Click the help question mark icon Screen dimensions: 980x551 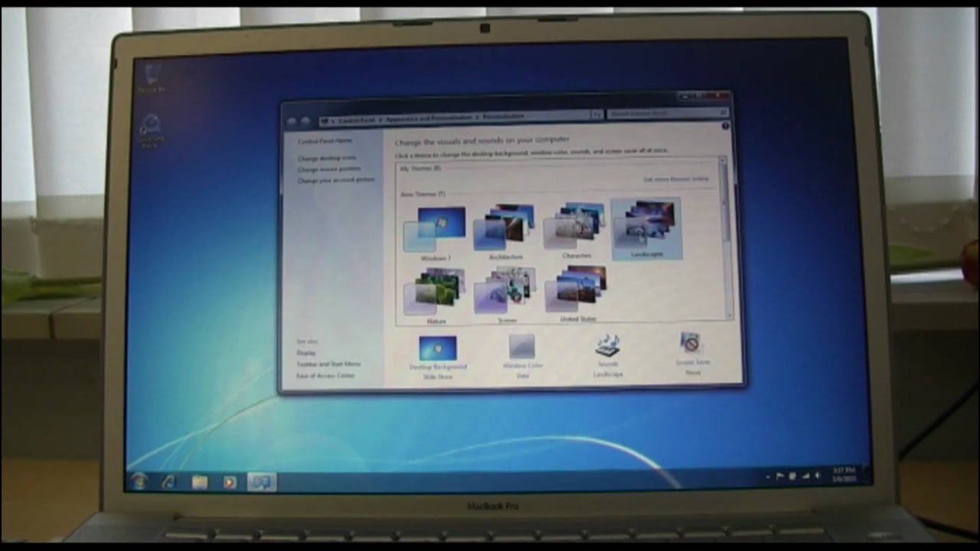[x=724, y=126]
